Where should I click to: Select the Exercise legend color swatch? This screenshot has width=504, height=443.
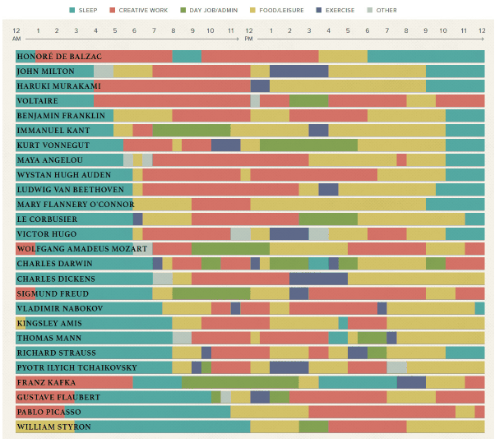(x=319, y=11)
